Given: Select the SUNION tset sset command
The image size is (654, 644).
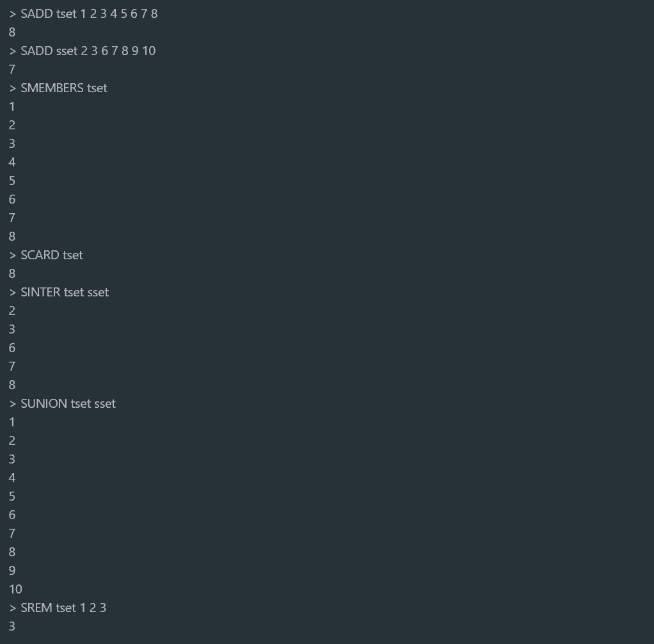Looking at the screenshot, I should 68,403.
